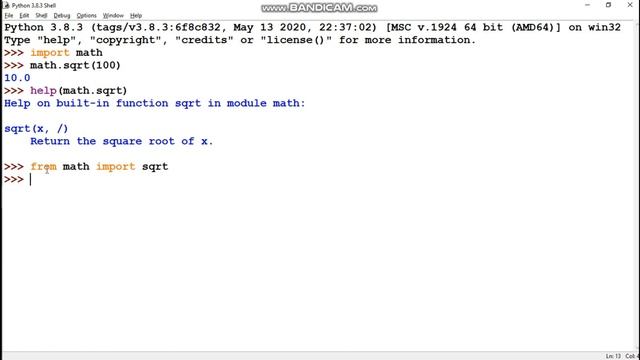Viewport: 640px width, 360px height.
Task: Restore down the Python Shell window
Action: click(608, 5)
